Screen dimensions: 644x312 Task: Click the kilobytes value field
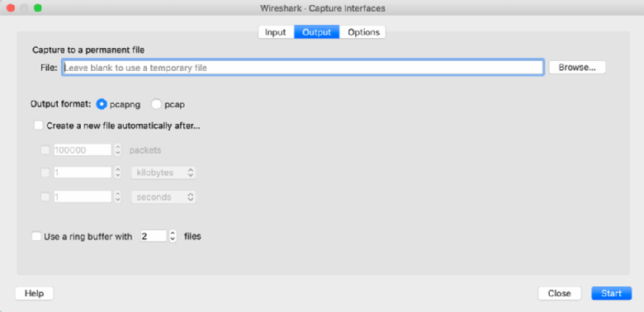(83, 173)
